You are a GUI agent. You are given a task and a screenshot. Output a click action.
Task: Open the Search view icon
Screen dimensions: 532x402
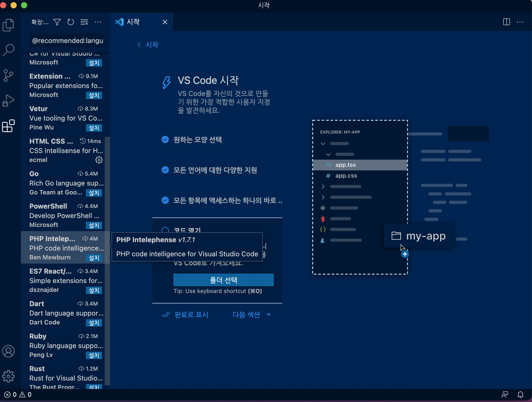tap(8, 50)
